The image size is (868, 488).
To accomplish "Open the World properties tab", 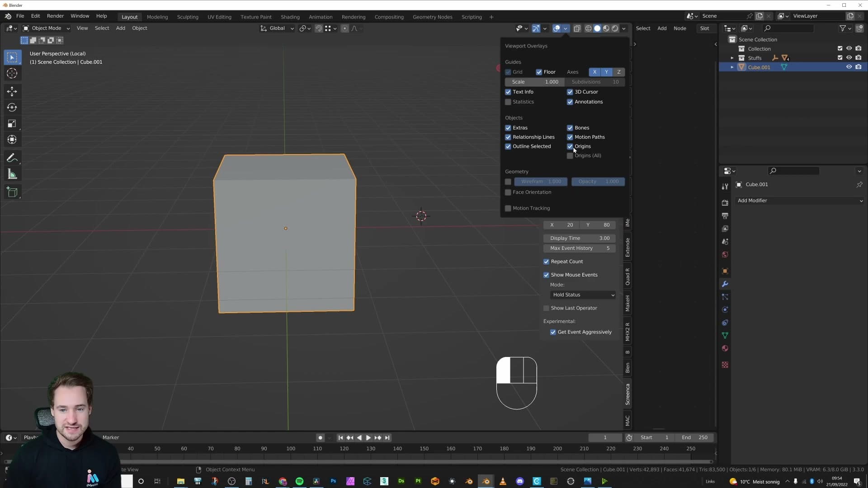I will tap(725, 254).
